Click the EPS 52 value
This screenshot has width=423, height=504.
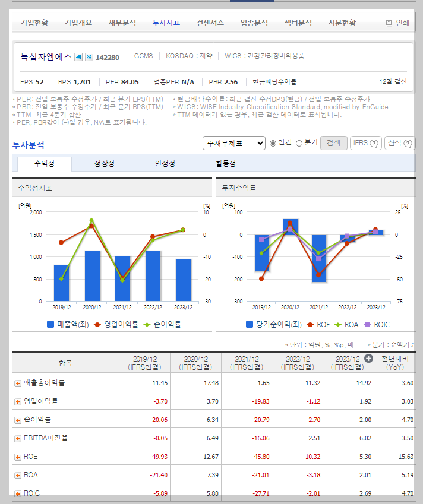[39, 82]
